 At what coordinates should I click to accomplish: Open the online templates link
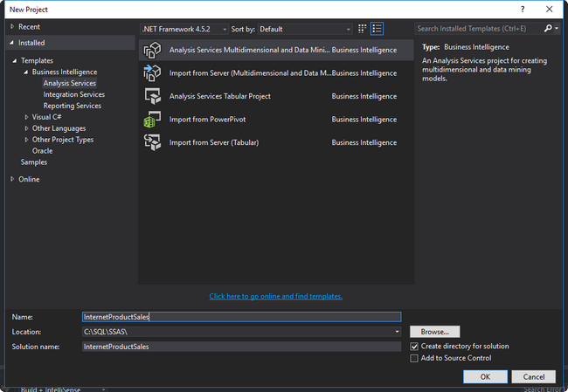coord(275,297)
